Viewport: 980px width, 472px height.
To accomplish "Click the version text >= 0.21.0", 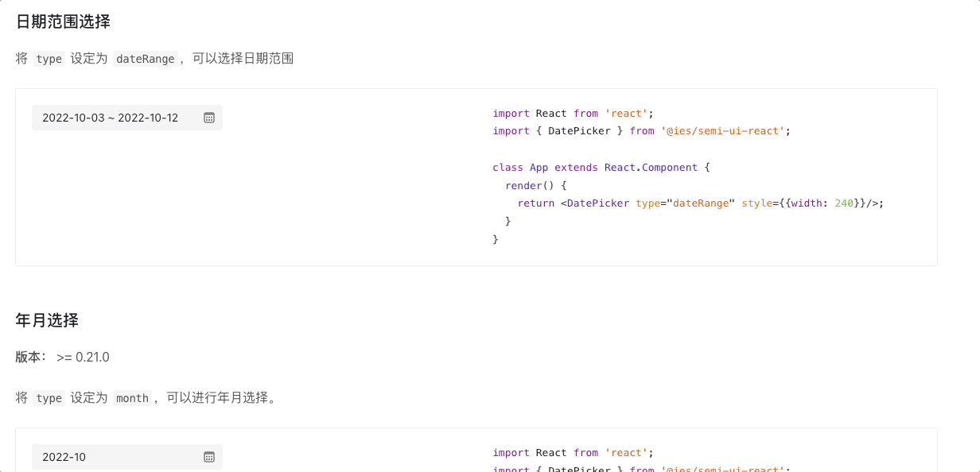I will [x=83, y=357].
